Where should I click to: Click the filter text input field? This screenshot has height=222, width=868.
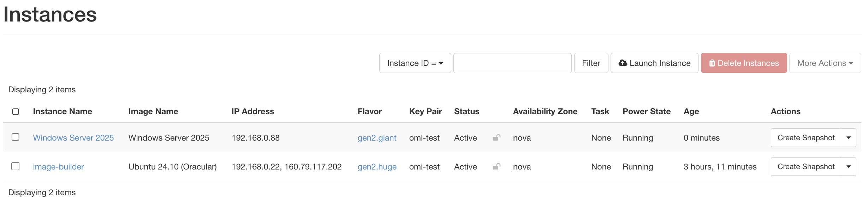click(x=512, y=63)
